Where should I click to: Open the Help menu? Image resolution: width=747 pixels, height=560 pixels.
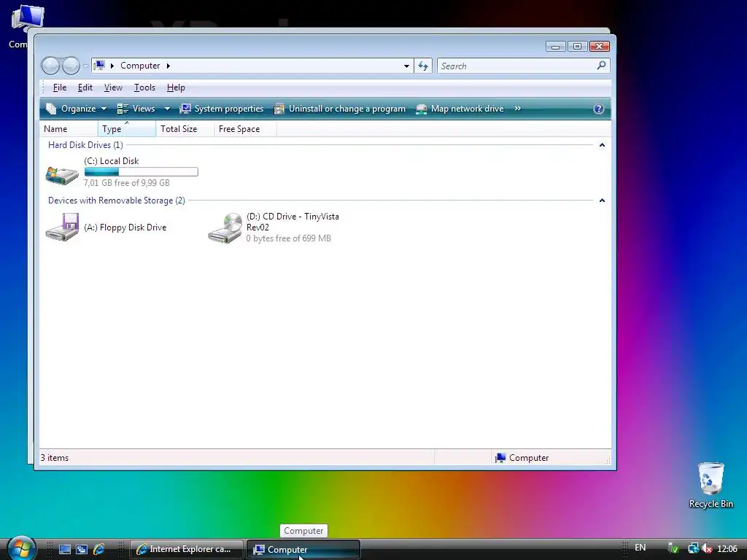[x=176, y=87]
